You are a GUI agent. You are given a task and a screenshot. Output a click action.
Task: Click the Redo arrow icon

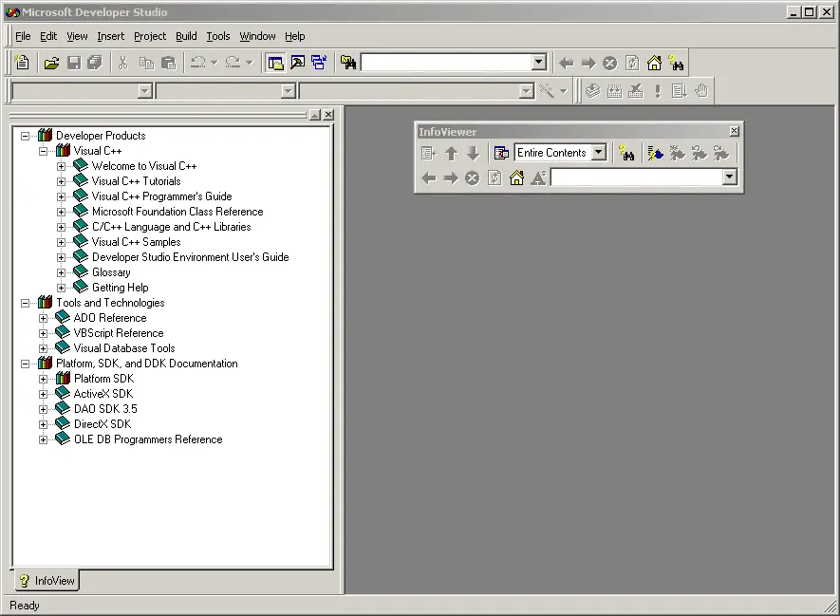pos(233,63)
